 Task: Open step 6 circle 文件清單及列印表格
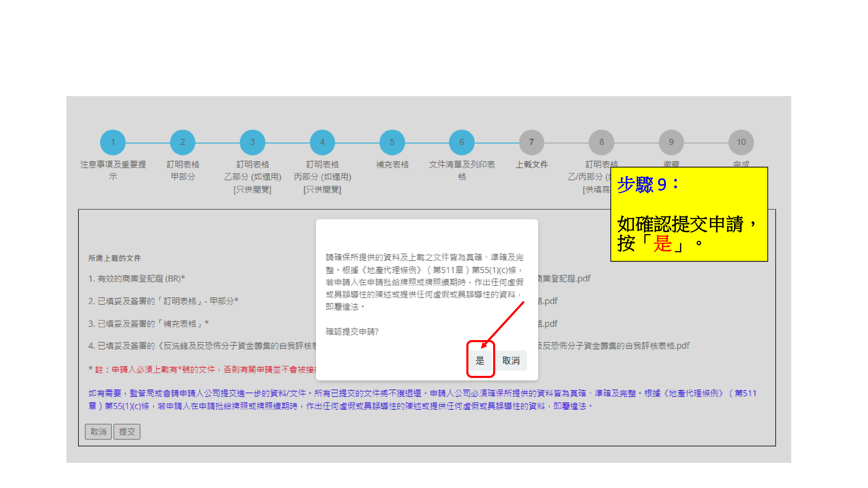click(462, 142)
